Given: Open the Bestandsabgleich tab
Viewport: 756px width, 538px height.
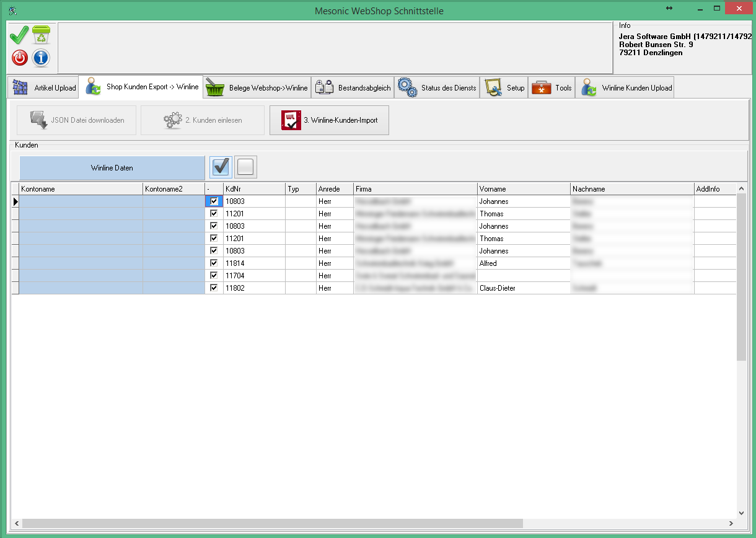Looking at the screenshot, I should 354,87.
